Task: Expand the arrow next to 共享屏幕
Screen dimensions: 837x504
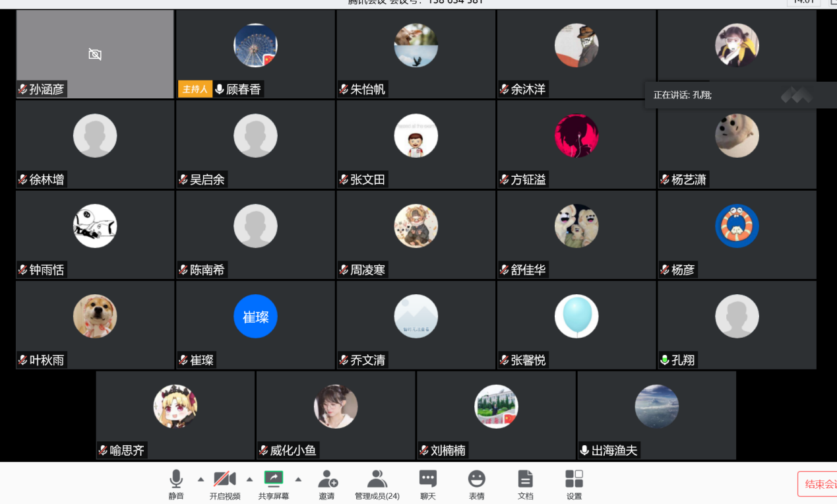Action: [x=298, y=479]
